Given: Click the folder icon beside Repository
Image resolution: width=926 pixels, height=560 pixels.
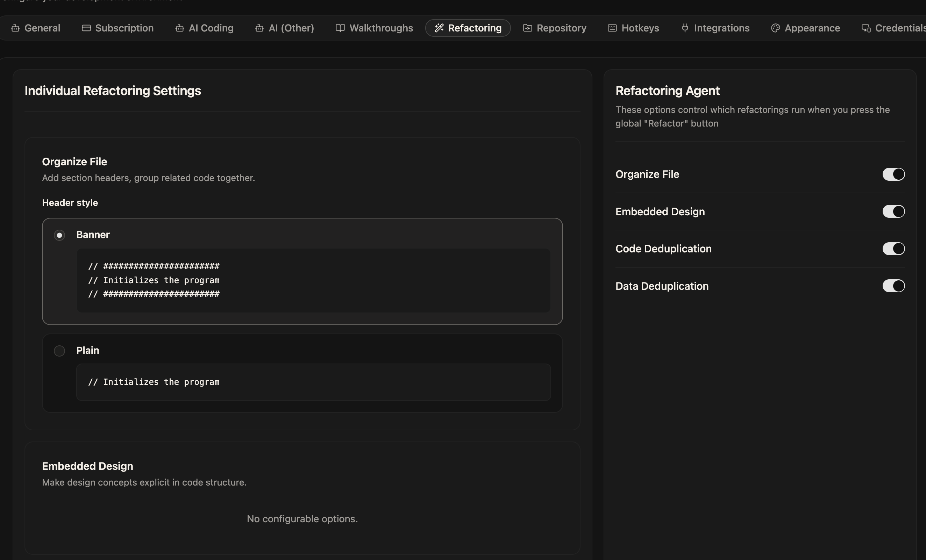Looking at the screenshot, I should [528, 28].
